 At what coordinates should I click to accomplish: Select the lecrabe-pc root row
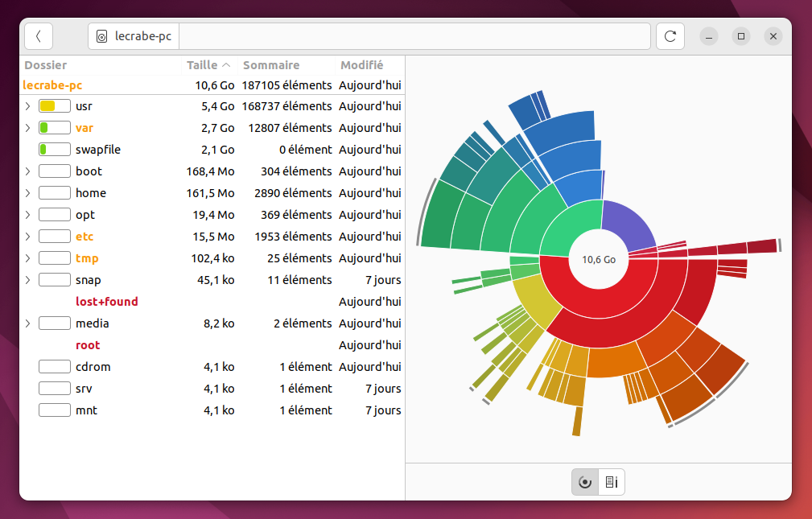[212, 85]
